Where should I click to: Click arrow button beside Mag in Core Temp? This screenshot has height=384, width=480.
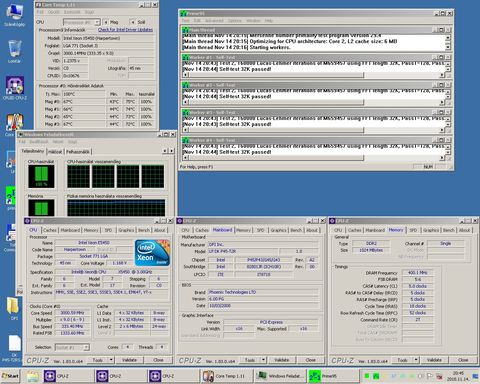coord(106,22)
